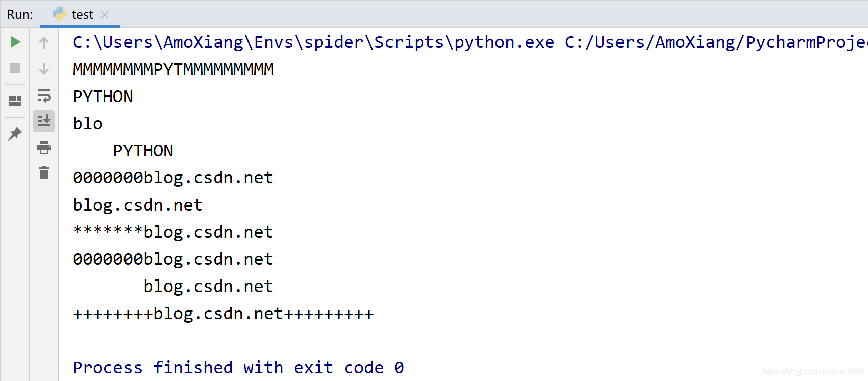Click the PYTHON output line
Viewport: 868px width, 381px height.
pos(102,96)
